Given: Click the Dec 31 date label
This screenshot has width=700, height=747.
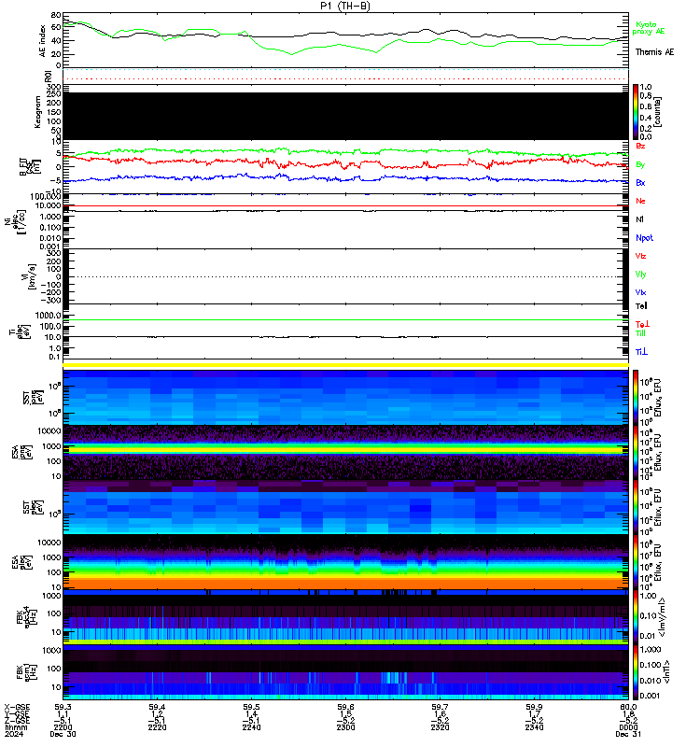Looking at the screenshot, I should click(x=628, y=734).
